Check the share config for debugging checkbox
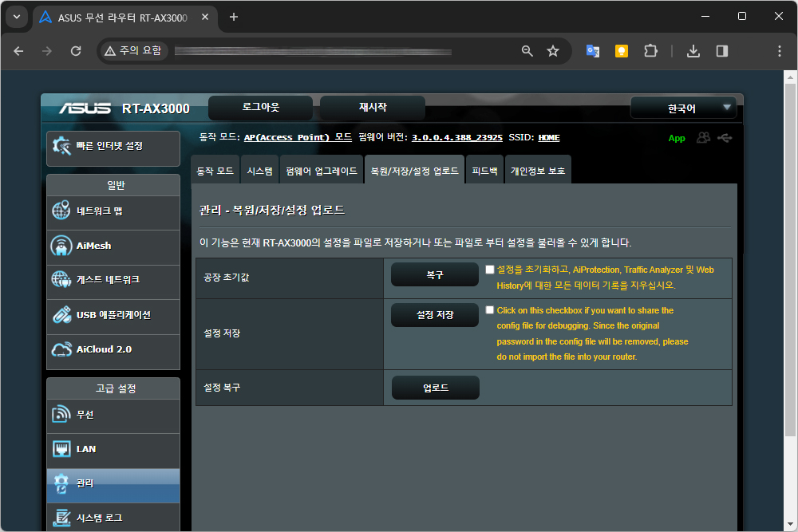This screenshot has width=798, height=532. coord(490,309)
